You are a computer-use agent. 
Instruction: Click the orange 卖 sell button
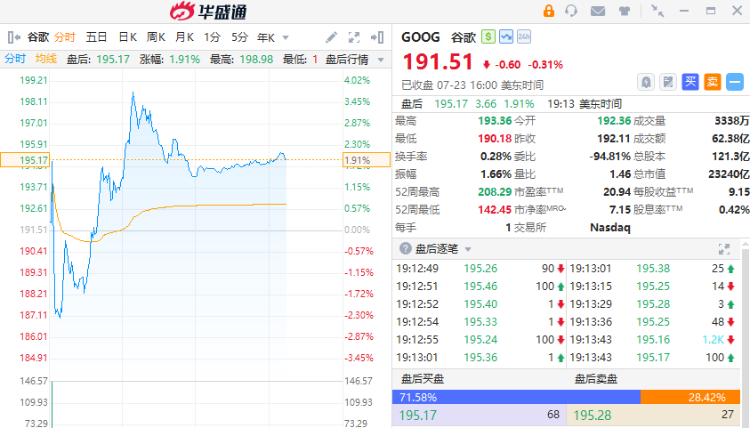pyautogui.click(x=712, y=82)
